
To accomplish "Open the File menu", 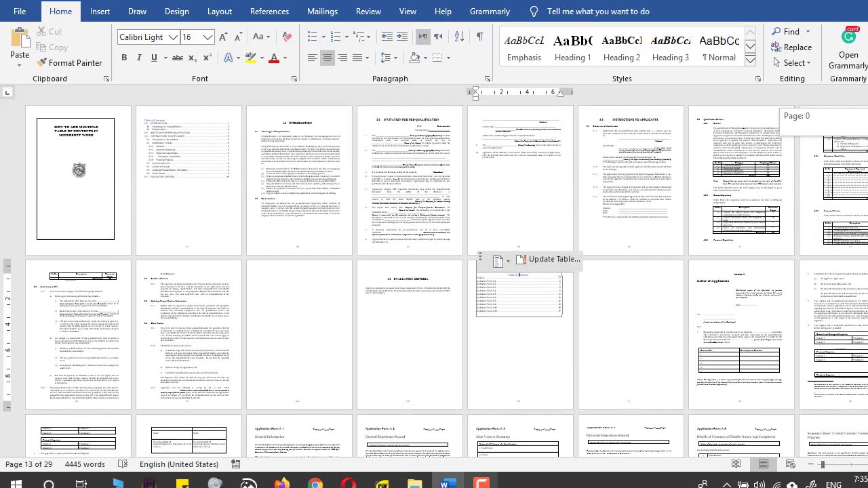I will 19,11.
